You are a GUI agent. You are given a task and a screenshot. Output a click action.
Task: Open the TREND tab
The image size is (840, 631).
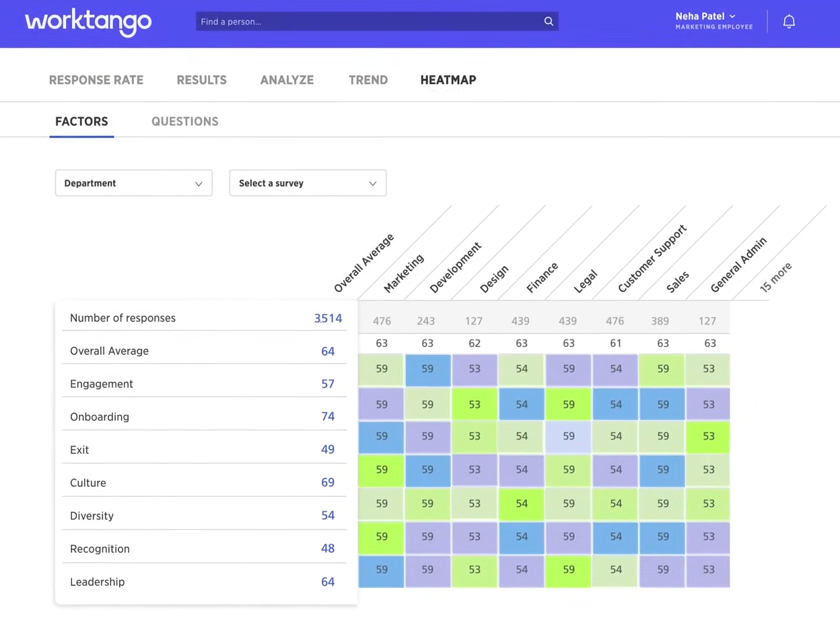click(368, 79)
